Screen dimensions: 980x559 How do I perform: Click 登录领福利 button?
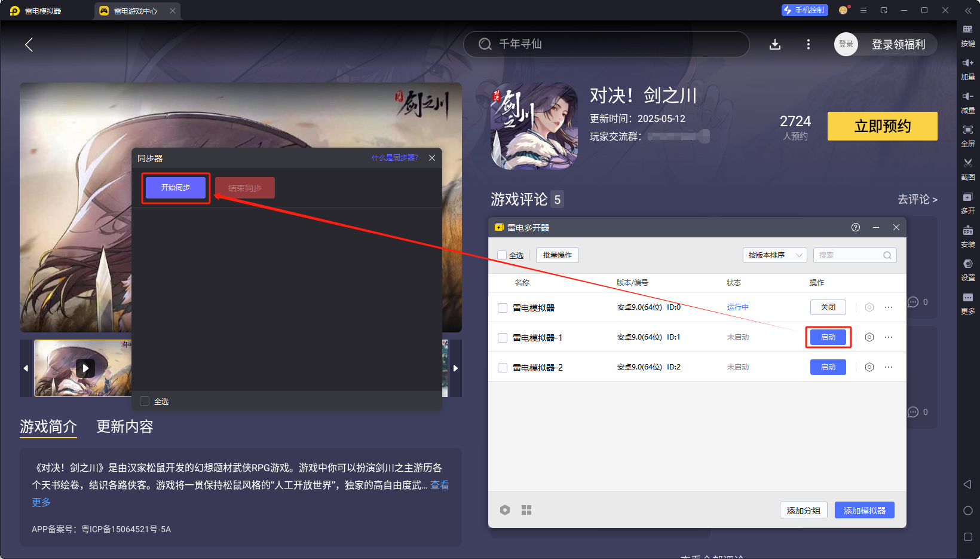[x=898, y=44]
